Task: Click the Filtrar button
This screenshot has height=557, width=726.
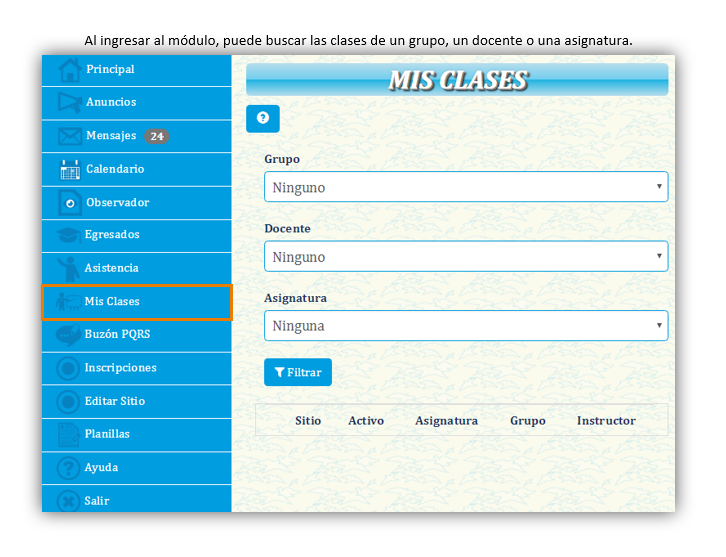Action: [x=298, y=372]
